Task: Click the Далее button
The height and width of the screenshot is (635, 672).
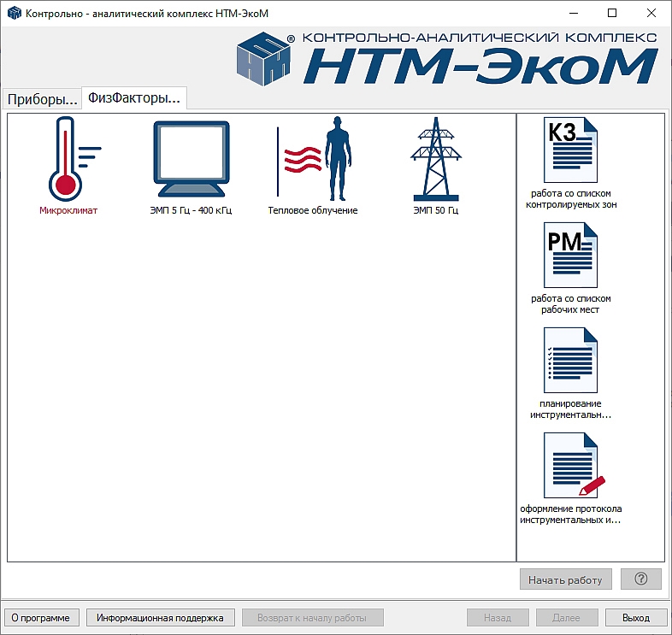Action: pyautogui.click(x=567, y=617)
